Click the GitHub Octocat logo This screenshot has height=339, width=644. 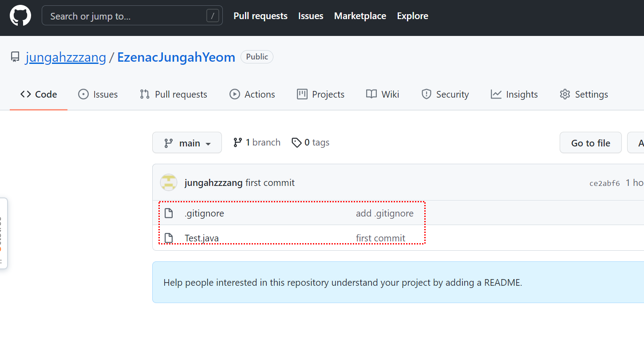[20, 16]
